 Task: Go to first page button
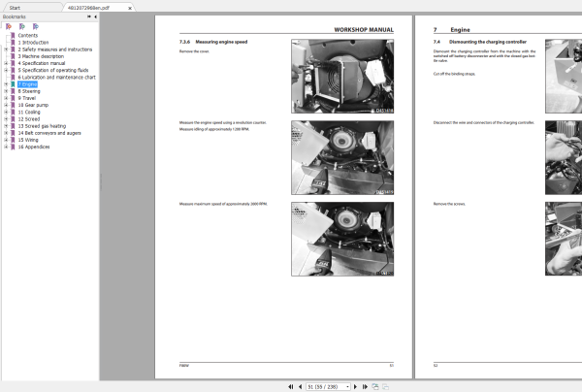pyautogui.click(x=291, y=387)
